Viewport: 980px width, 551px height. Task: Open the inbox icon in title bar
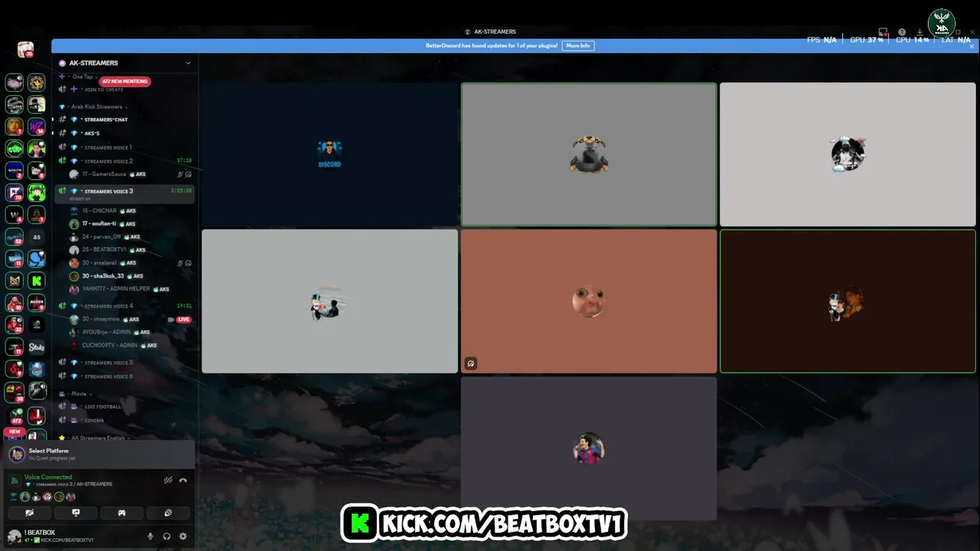tap(883, 32)
